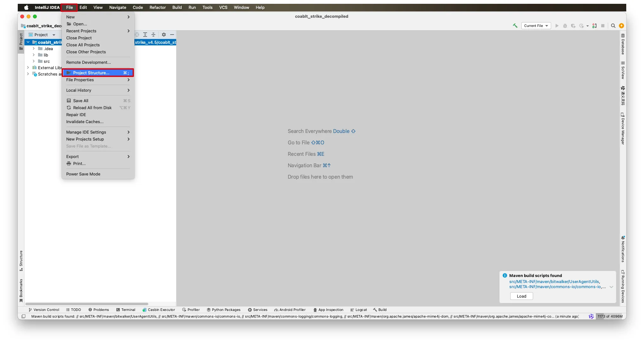Screen dimensions: 644x343
Task: Click the green Build Project hammer icon
Action: tap(515, 26)
